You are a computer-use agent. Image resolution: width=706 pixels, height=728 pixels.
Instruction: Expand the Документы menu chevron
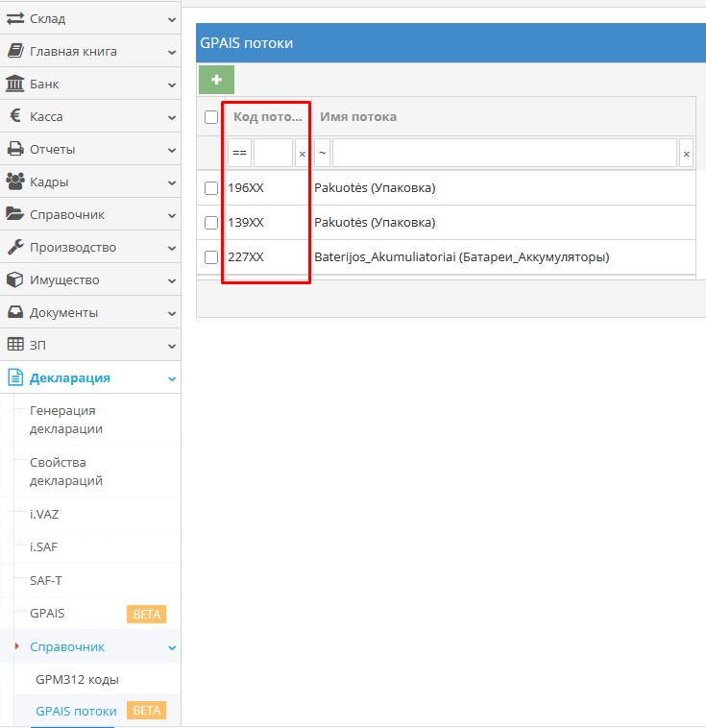pos(171,313)
